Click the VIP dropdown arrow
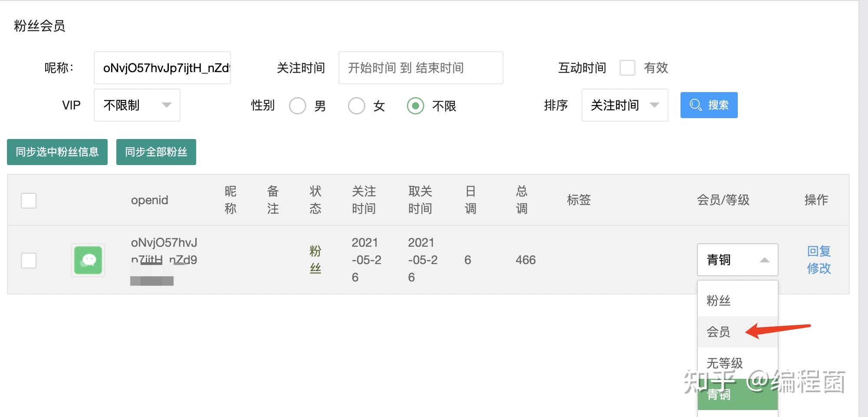The image size is (868, 417). (x=166, y=105)
